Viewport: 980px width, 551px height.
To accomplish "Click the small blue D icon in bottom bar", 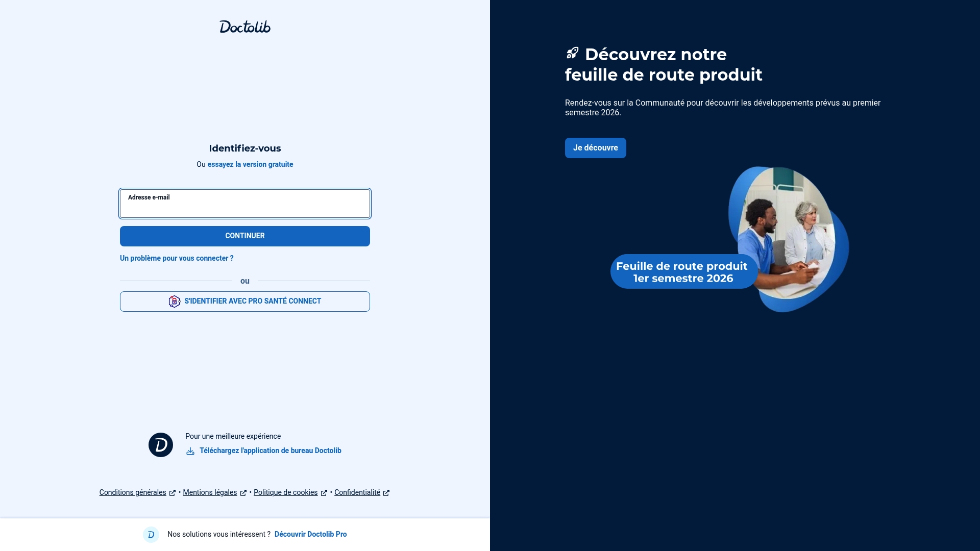I will (x=151, y=535).
